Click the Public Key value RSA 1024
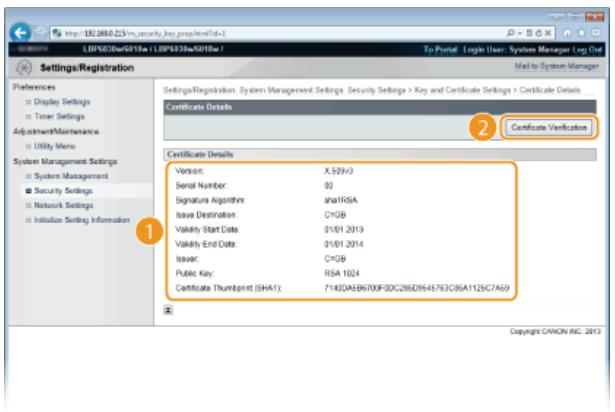615x412 pixels. pos(342,273)
